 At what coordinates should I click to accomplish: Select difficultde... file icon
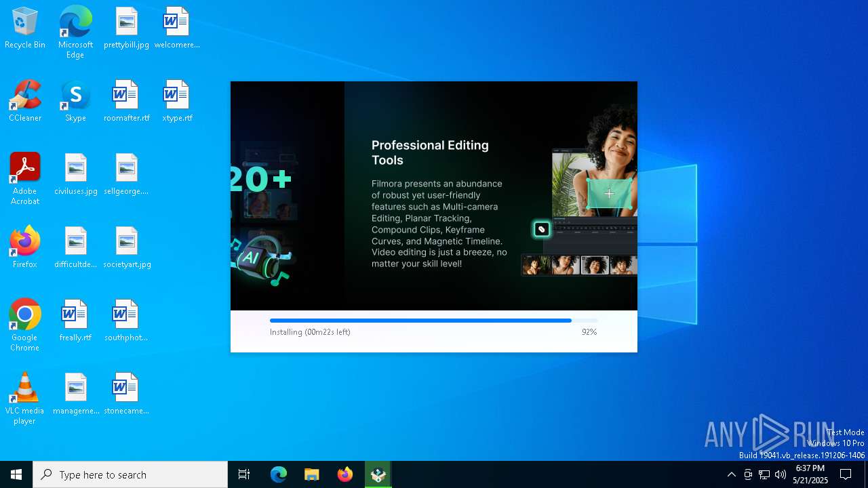75,247
